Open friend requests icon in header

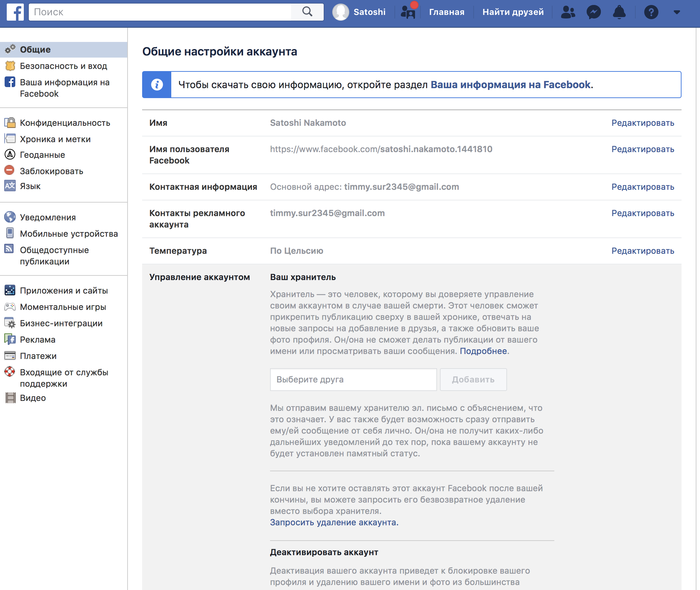point(568,12)
